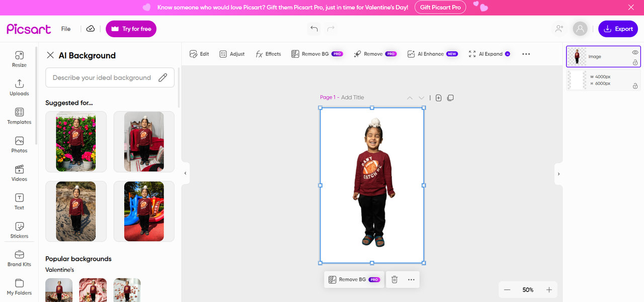Open the Effects menu in the toolbar

(268, 54)
